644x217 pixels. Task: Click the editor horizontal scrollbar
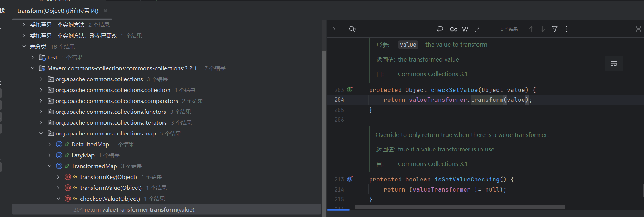460,207
